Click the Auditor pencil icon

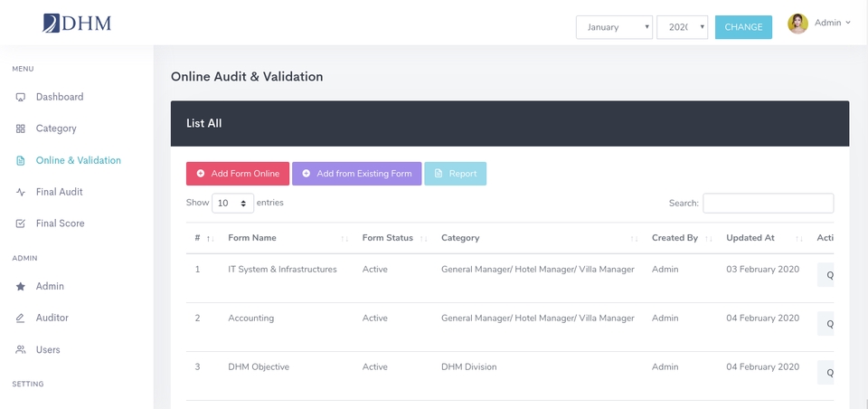point(21,319)
